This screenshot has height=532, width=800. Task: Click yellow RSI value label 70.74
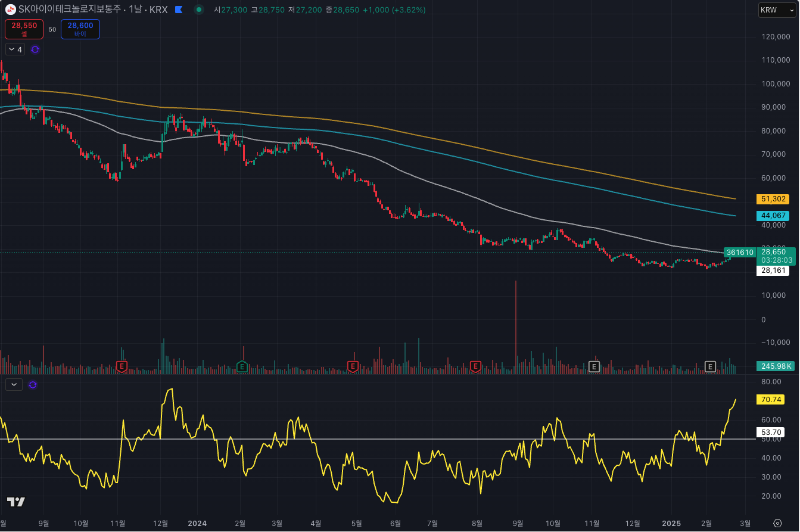point(771,400)
